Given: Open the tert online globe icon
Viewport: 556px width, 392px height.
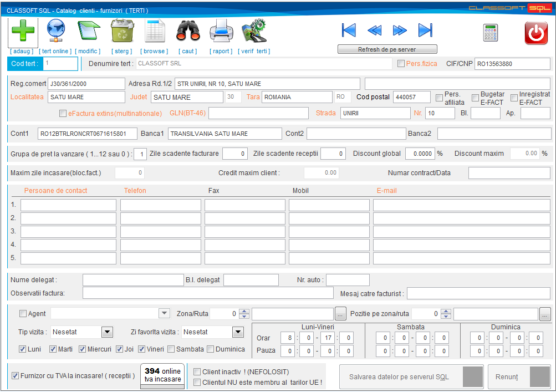Looking at the screenshot, I should click(55, 31).
